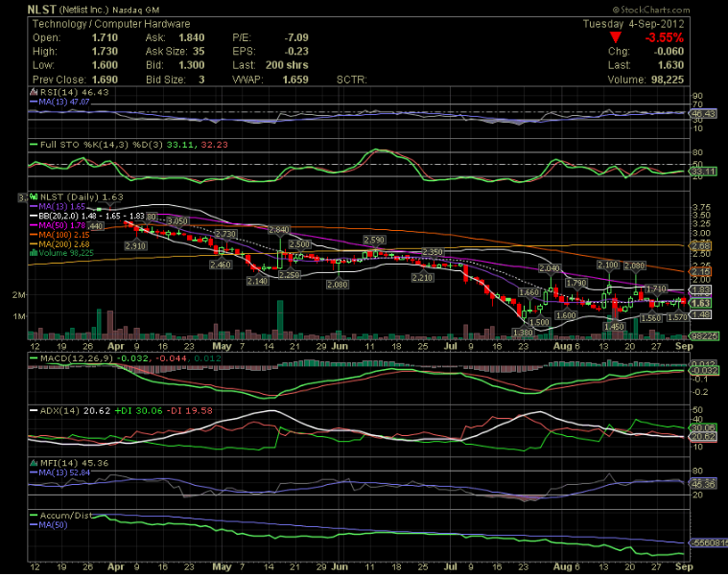728x576 pixels.
Task: Click the MACD(12,26,9) indicator label
Action: 77,358
